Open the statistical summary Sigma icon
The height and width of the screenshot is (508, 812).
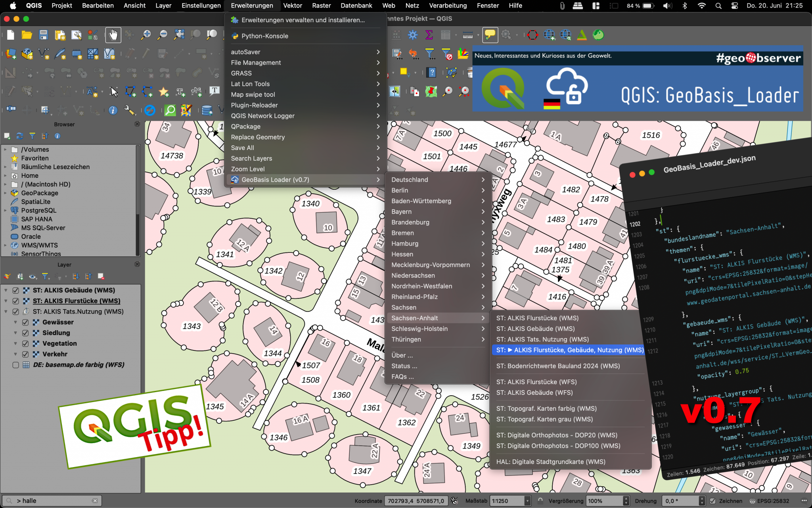429,35
